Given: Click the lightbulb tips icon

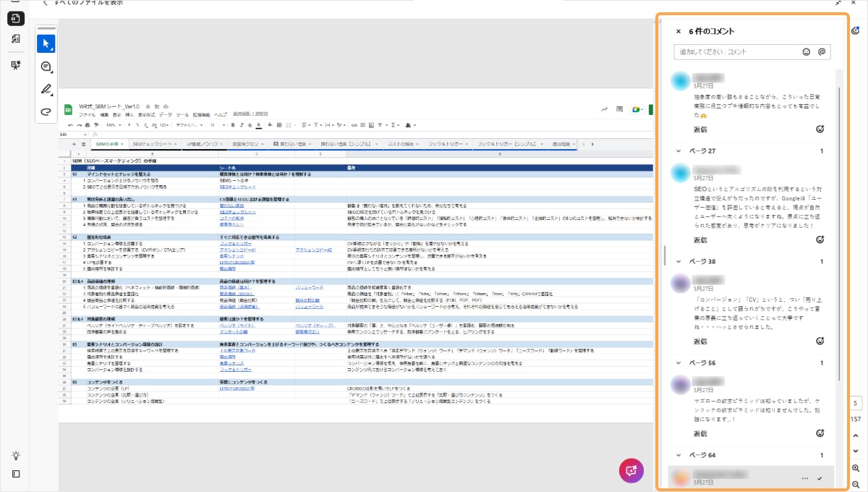Looking at the screenshot, I should (x=15, y=456).
